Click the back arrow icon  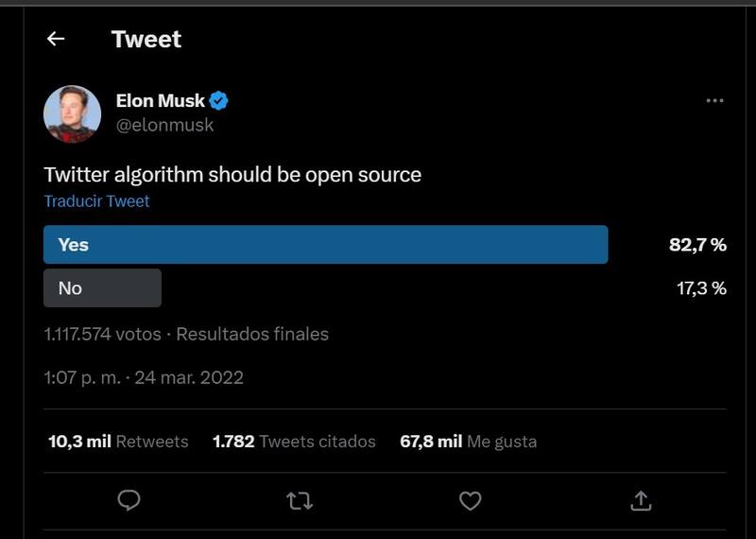[x=56, y=39]
